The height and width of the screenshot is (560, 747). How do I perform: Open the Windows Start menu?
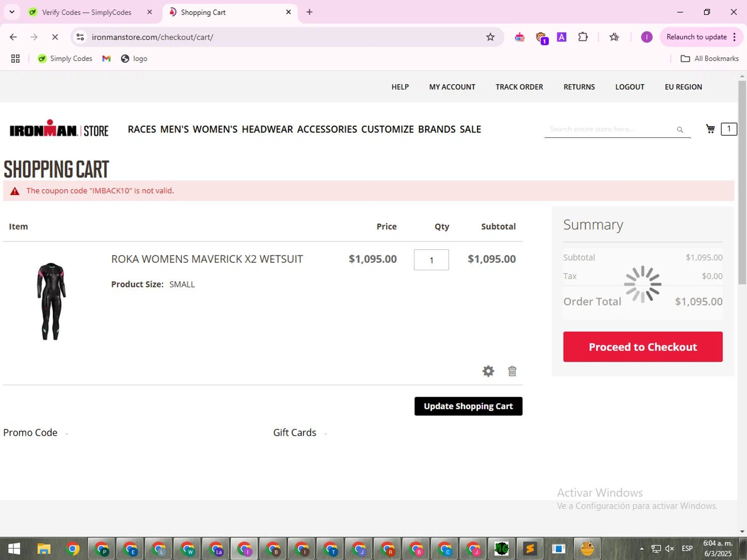(14, 549)
